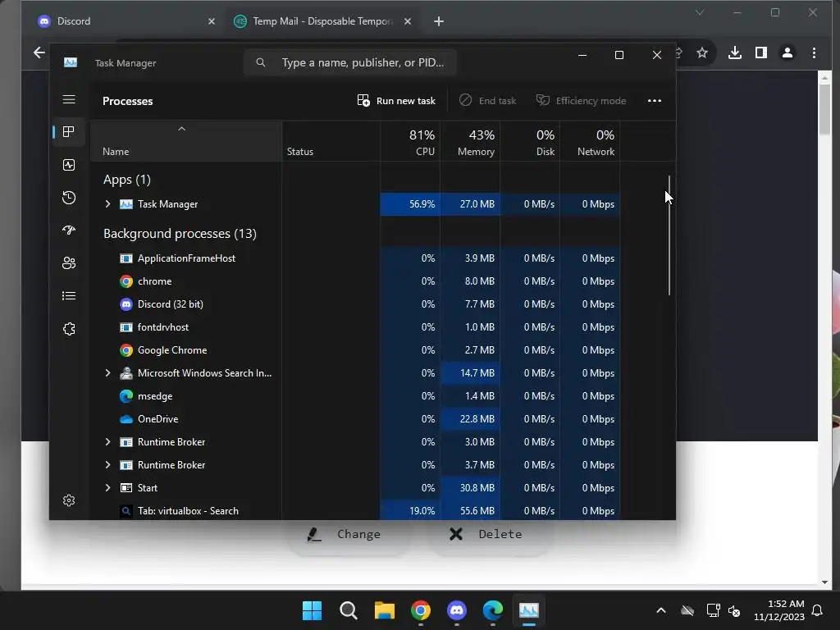Click Run new task button
840x630 pixels.
tap(396, 101)
